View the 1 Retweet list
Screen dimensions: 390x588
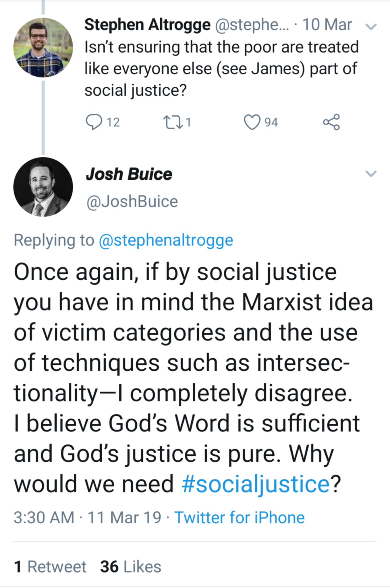click(50, 567)
